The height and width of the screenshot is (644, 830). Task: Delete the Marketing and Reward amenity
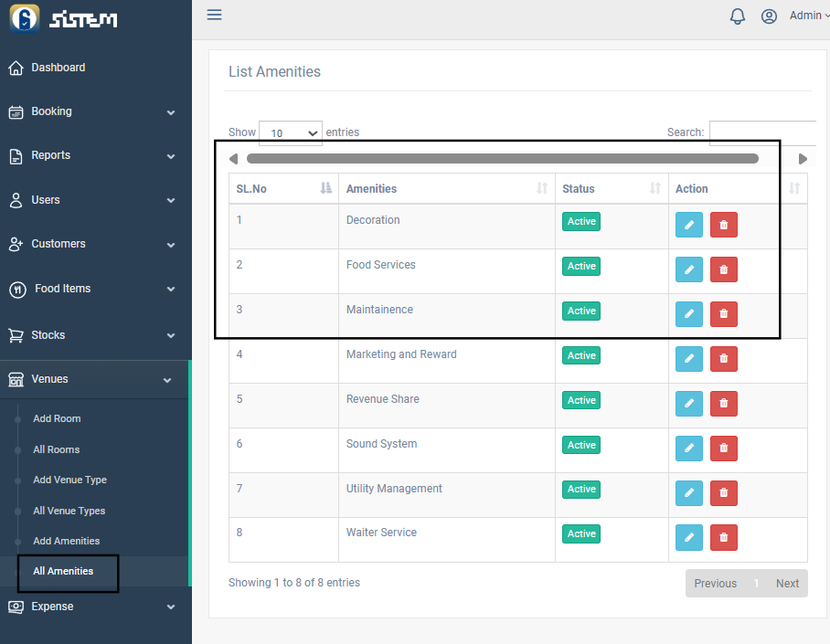point(724,359)
